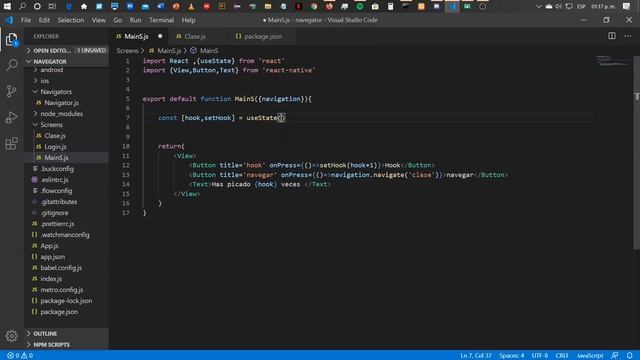The width and height of the screenshot is (640, 360).
Task: Open the Go menu
Action: coord(118,20)
